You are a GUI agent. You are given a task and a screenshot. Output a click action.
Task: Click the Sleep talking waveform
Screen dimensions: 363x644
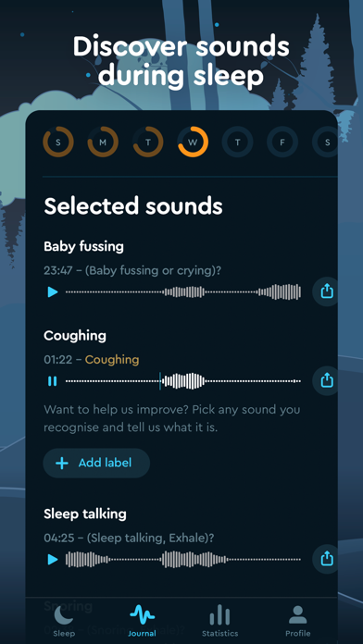click(x=183, y=559)
